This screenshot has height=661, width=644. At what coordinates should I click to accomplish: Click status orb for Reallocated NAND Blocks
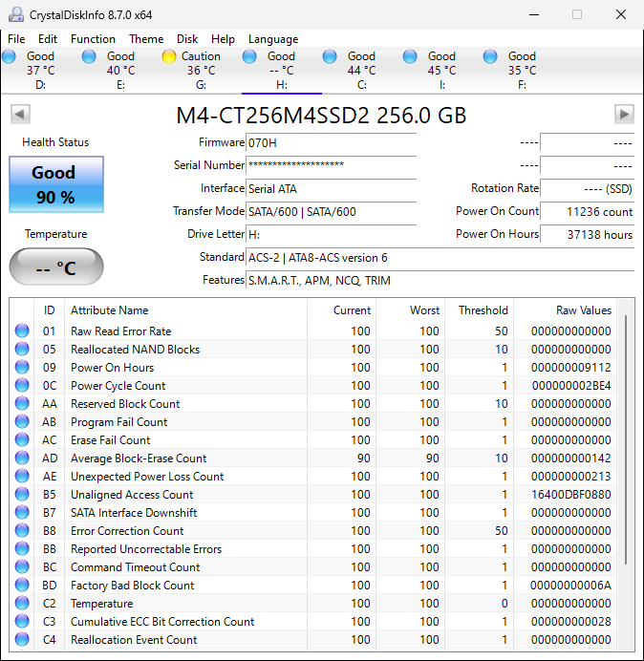[x=22, y=349]
